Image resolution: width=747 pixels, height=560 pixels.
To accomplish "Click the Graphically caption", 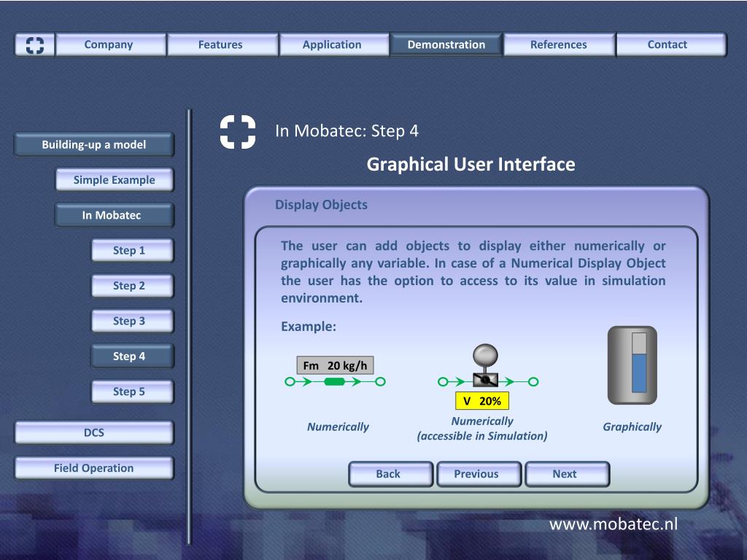I will coord(632,427).
